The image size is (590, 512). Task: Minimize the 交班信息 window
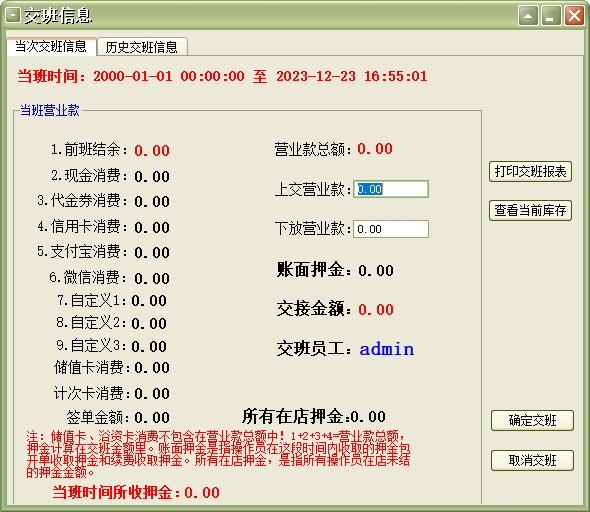click(x=551, y=16)
